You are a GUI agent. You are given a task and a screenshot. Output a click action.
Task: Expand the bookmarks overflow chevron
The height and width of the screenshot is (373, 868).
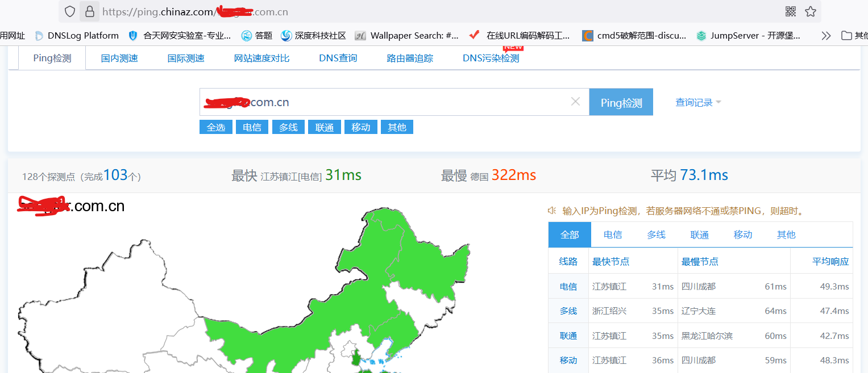point(825,35)
